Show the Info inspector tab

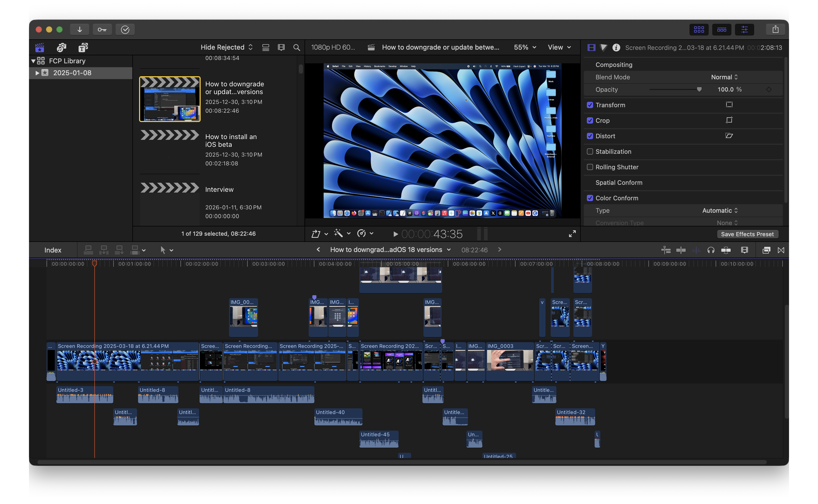click(616, 47)
